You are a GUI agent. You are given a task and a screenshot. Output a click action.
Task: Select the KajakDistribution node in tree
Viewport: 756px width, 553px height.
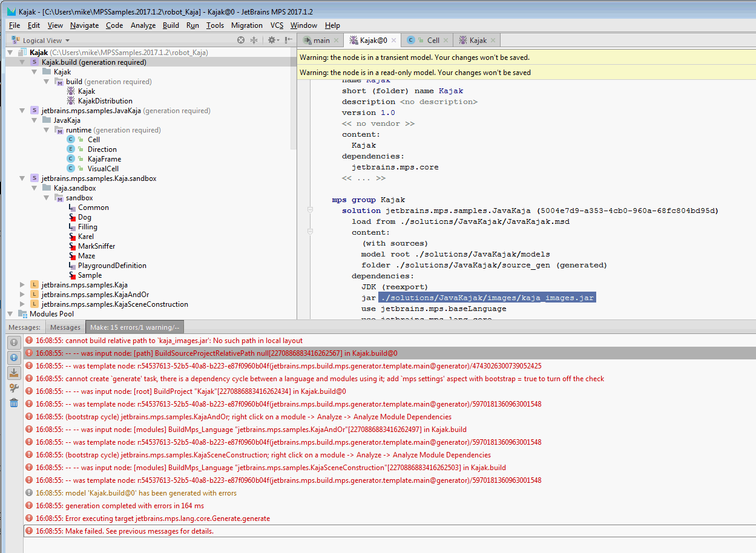[x=105, y=101]
